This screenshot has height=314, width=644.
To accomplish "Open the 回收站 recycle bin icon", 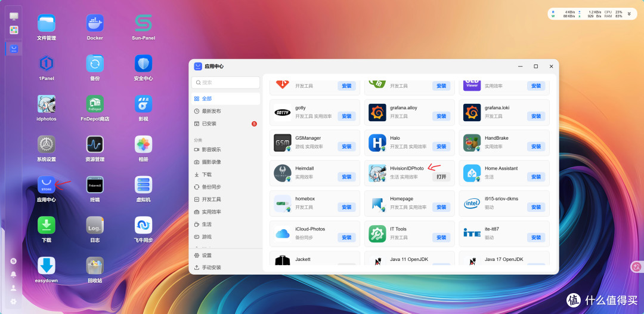I will click(x=95, y=266).
